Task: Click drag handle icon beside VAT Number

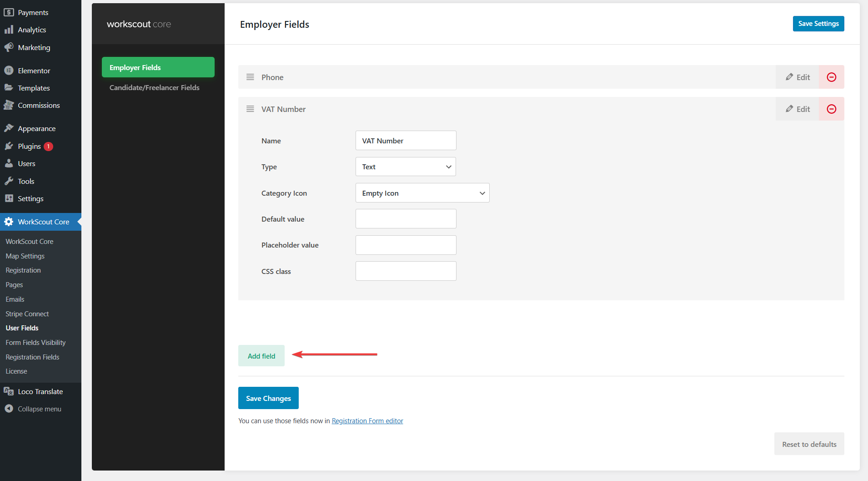Action: coord(250,109)
